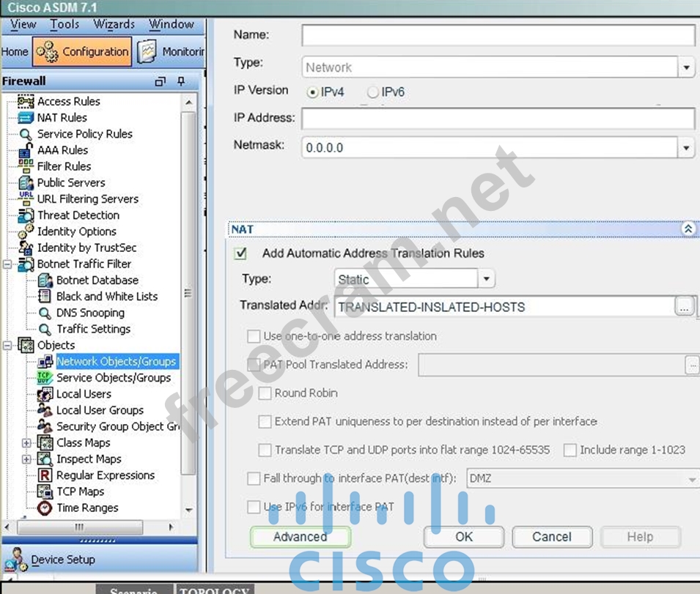Expand the Class Maps tree node
This screenshot has height=594, width=700.
27,443
